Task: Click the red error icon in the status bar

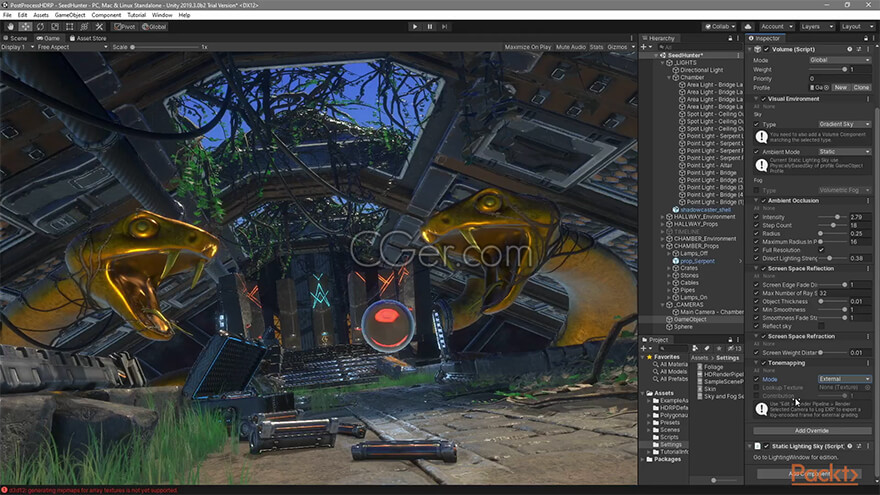Action: tap(4, 490)
